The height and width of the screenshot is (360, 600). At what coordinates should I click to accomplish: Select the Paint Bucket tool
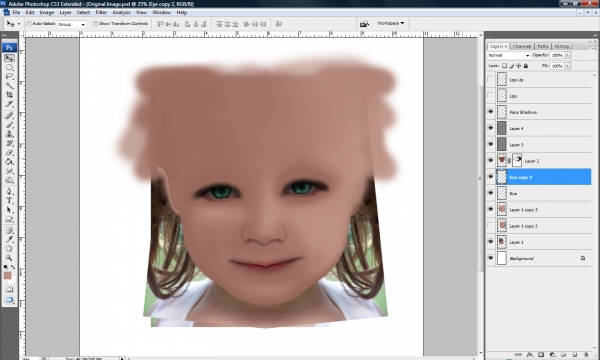[x=9, y=162]
